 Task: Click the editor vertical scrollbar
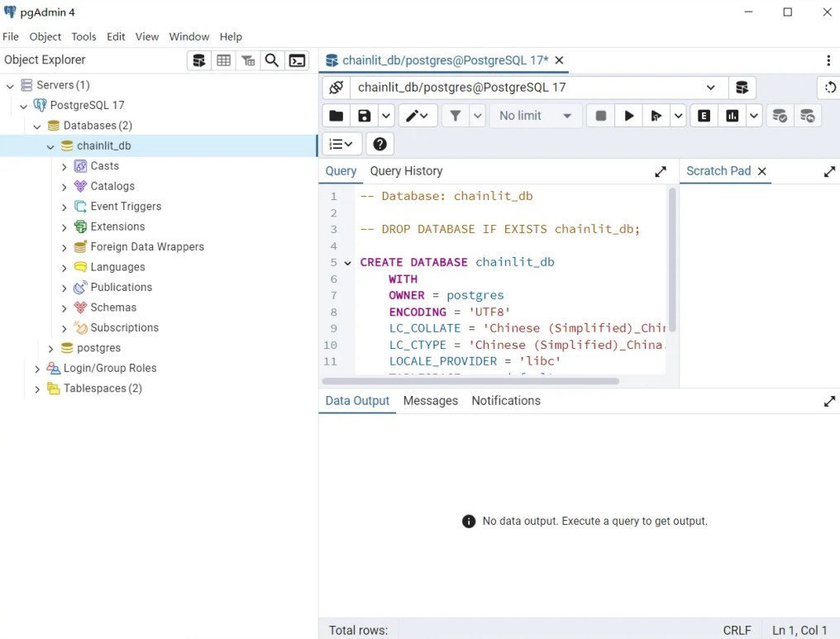[672, 260]
